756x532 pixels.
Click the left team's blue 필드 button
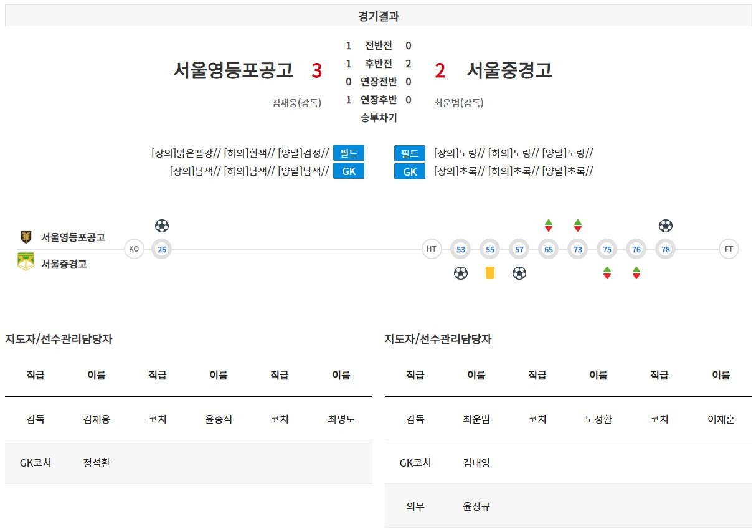pyautogui.click(x=349, y=153)
